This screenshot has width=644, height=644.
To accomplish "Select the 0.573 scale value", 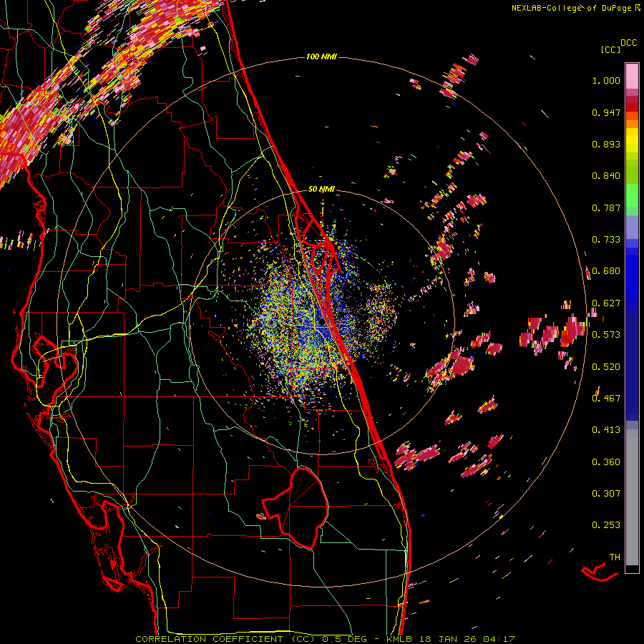I will [x=606, y=335].
